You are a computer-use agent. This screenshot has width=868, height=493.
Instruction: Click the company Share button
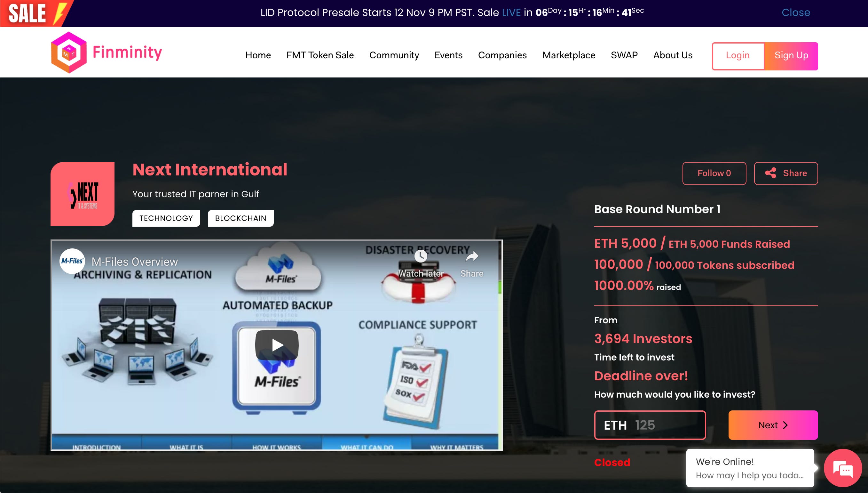point(785,174)
